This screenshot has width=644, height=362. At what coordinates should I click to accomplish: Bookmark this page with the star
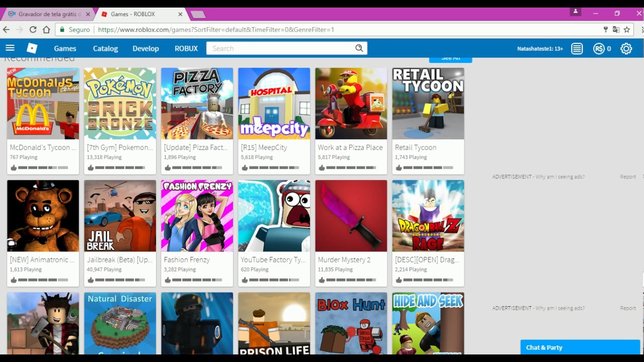627,30
